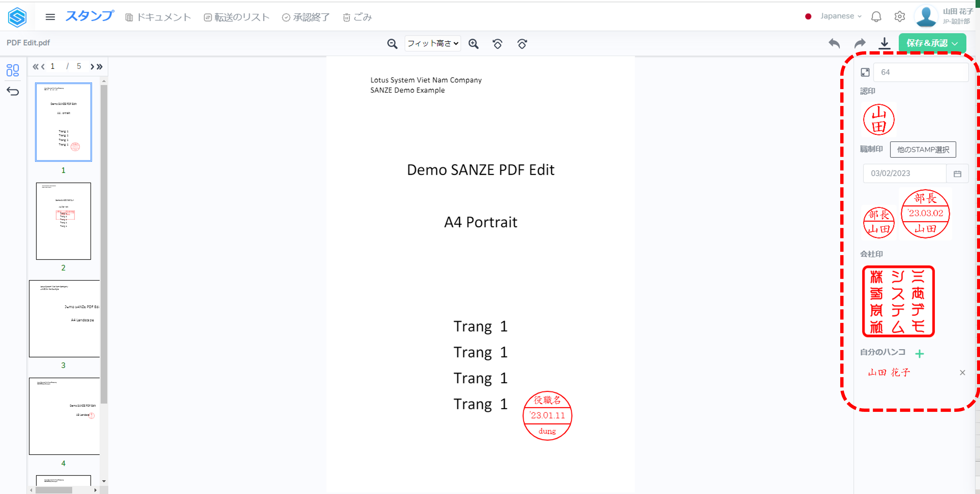Screen dimensions: 980x494
Task: Toggle page thumbnails grid view
Action: 12,70
